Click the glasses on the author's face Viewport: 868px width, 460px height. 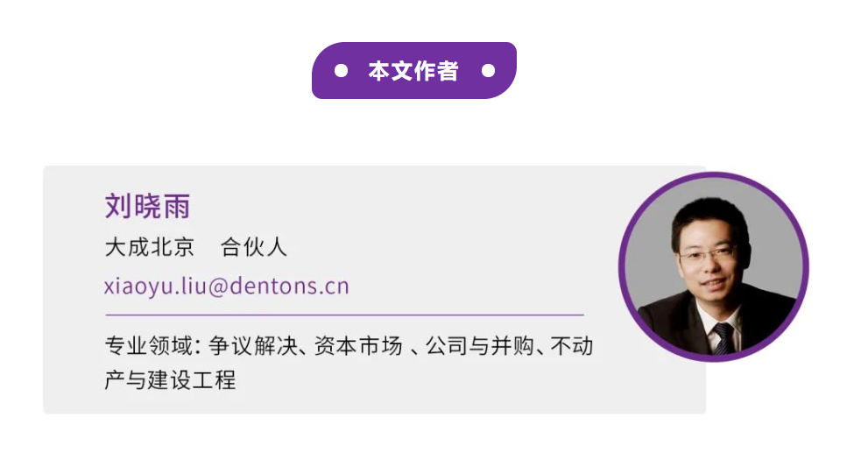(x=709, y=256)
